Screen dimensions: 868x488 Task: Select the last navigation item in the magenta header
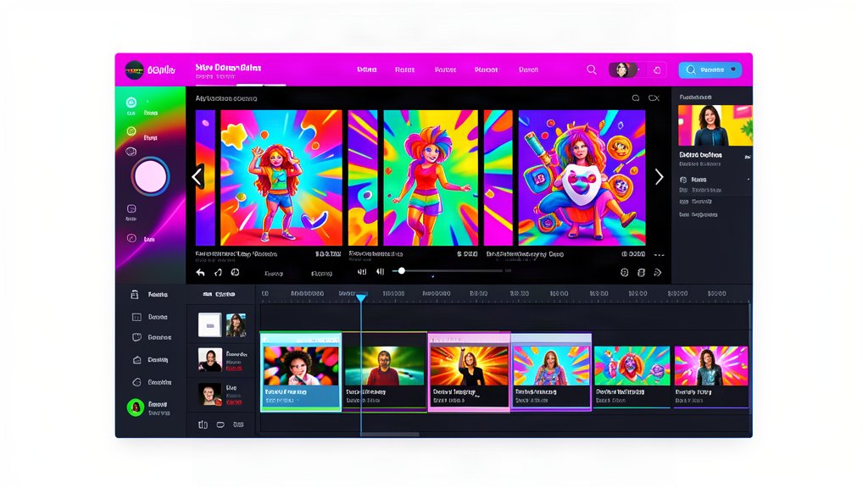click(528, 69)
